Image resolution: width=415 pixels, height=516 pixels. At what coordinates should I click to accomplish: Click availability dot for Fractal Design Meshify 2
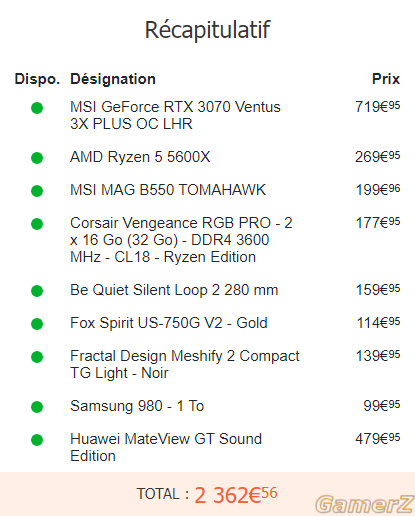pyautogui.click(x=37, y=357)
